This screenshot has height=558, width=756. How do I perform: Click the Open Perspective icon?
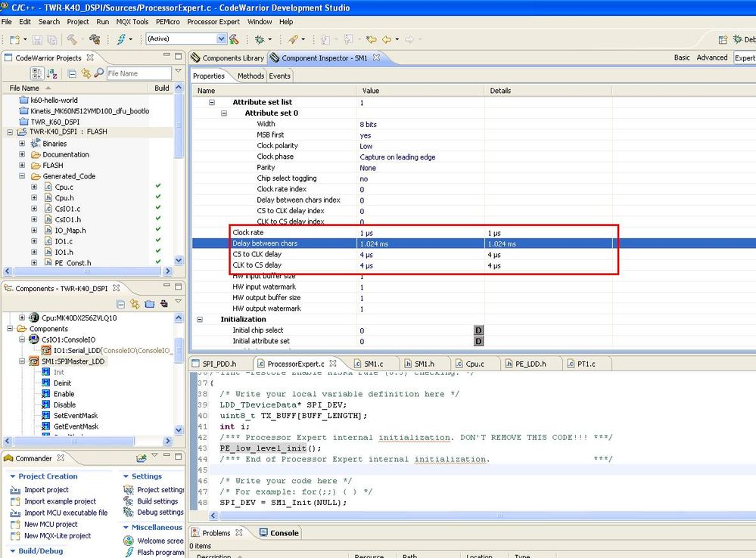click(x=723, y=39)
